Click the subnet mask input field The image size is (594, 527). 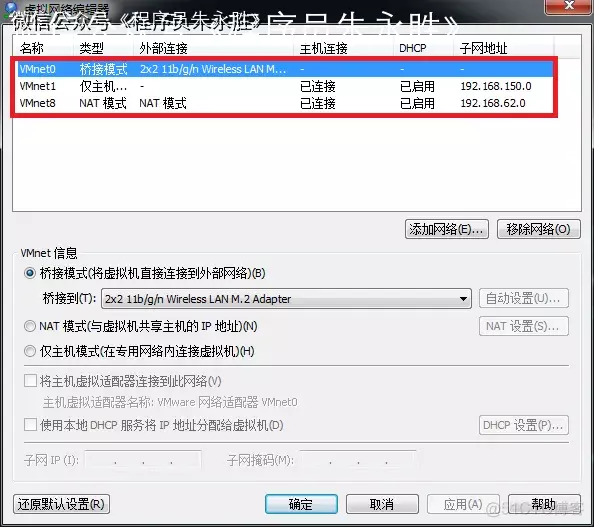click(358, 460)
